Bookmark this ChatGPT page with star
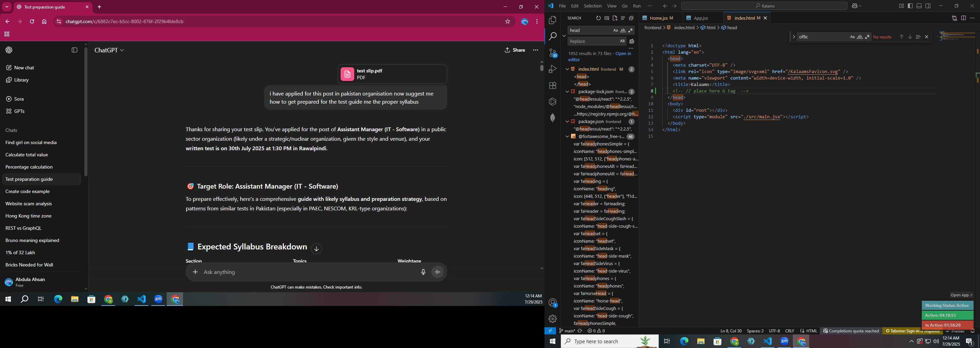 (x=507, y=22)
